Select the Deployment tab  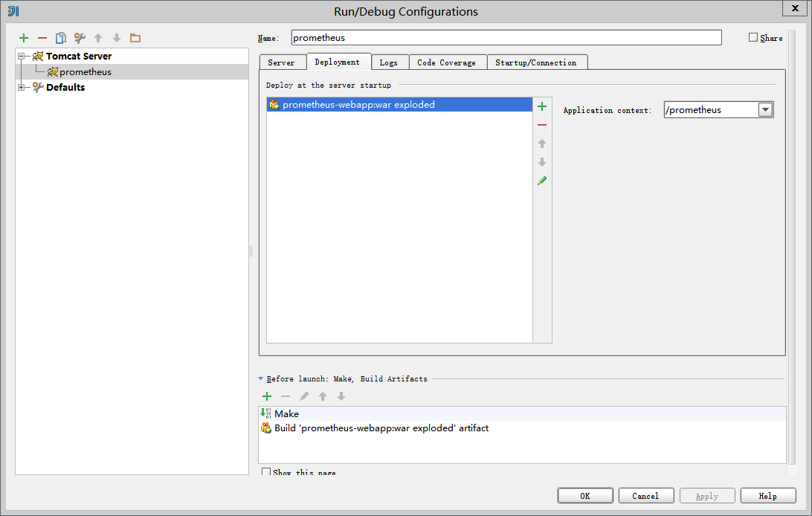(x=338, y=62)
